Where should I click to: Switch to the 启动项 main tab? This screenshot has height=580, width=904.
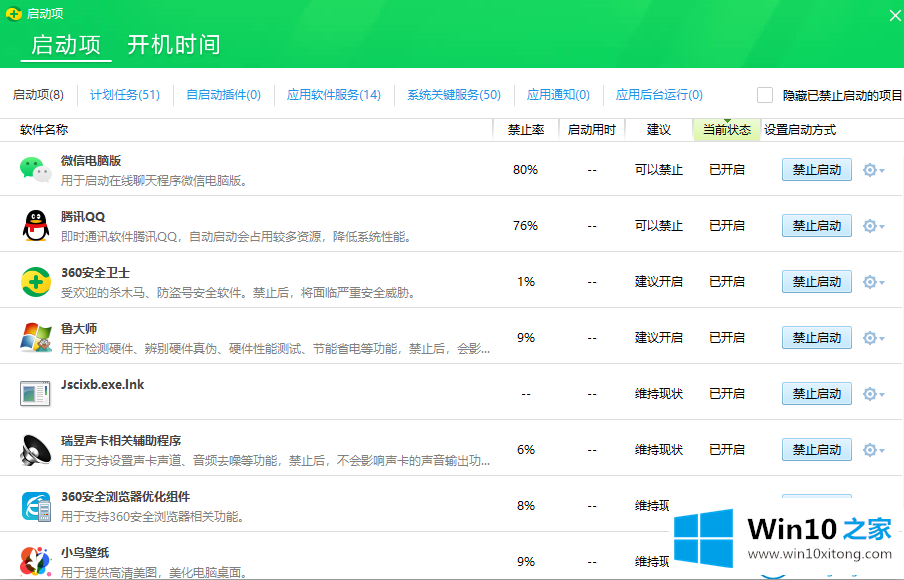pos(66,45)
